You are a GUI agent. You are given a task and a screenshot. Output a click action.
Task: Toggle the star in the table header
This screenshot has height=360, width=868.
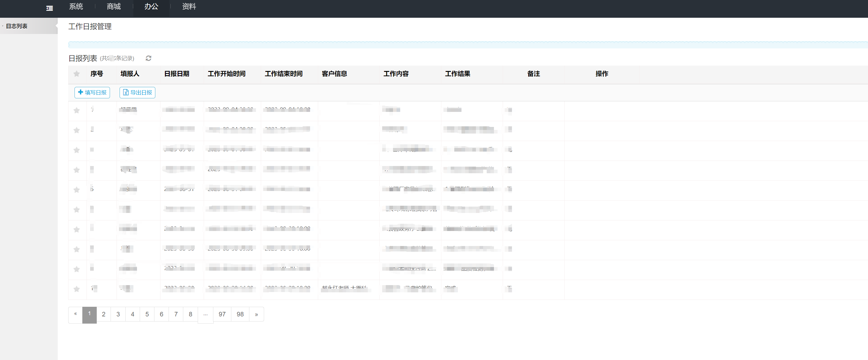point(77,74)
